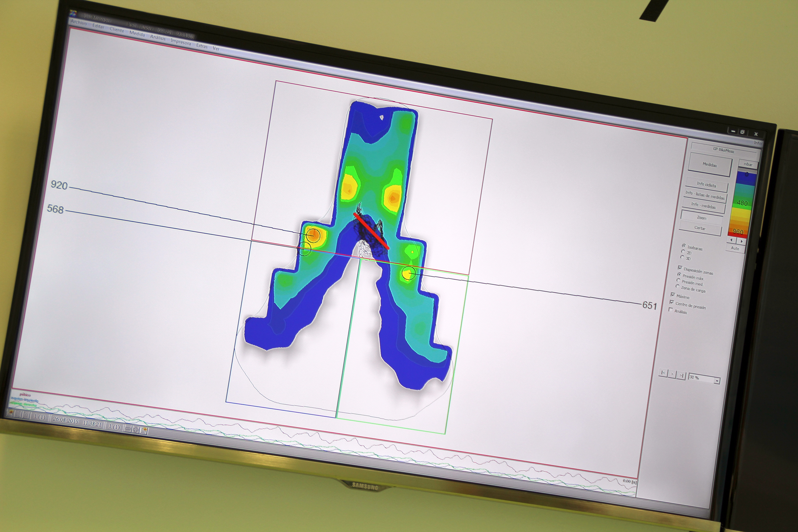Click the Zoom button

click(x=702, y=218)
